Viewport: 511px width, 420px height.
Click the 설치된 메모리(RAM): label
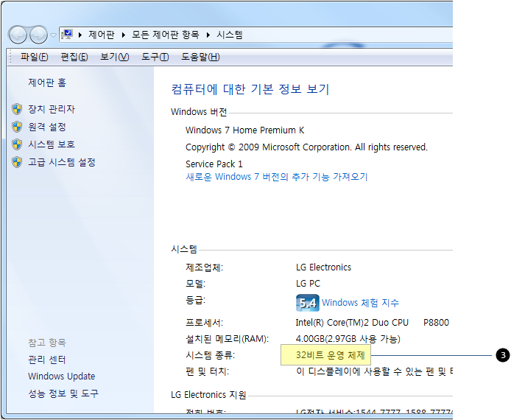[x=227, y=339]
